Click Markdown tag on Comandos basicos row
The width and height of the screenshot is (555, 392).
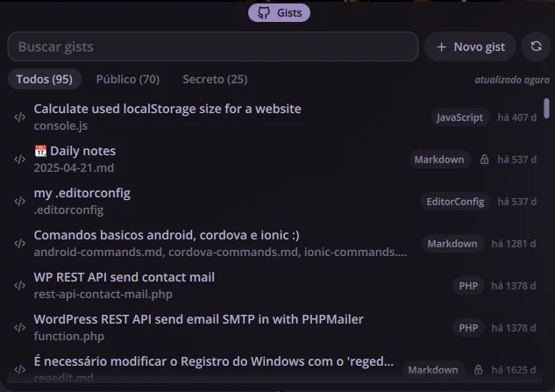[x=452, y=244]
